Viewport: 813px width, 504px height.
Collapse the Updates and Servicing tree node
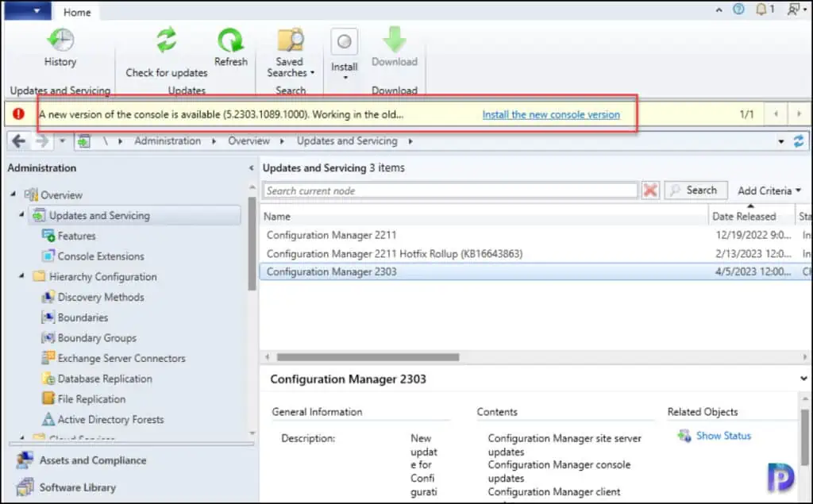coord(21,214)
